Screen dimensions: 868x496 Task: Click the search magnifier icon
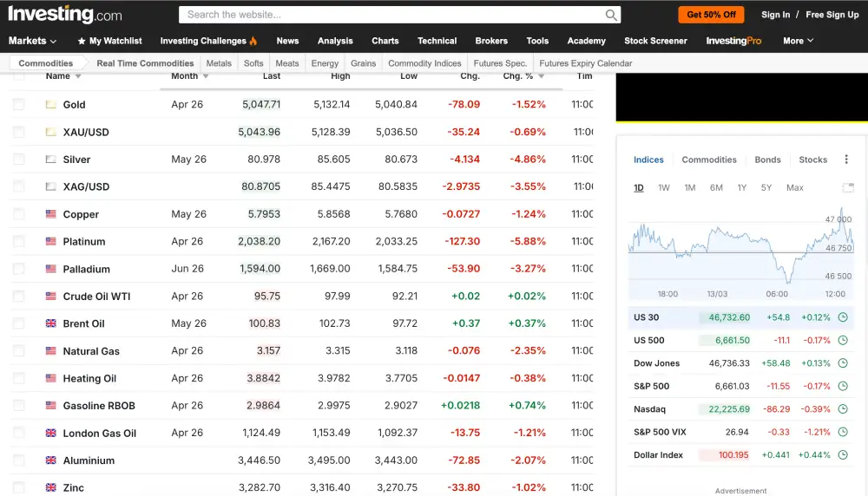coord(611,15)
